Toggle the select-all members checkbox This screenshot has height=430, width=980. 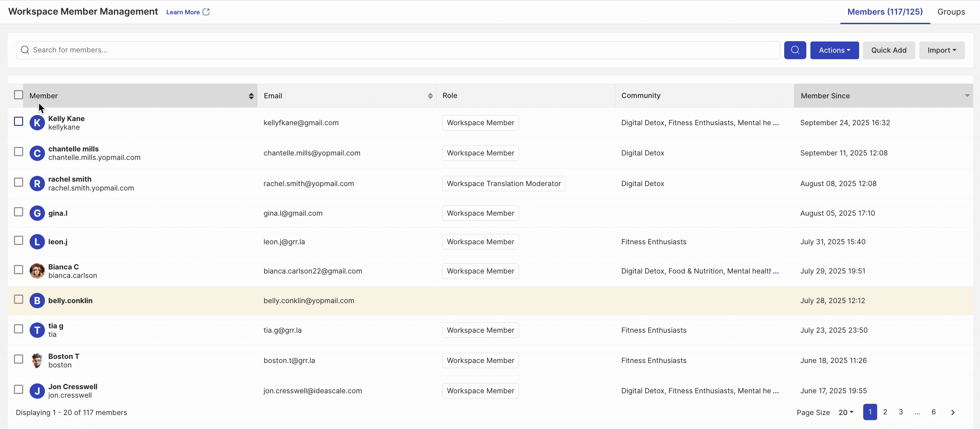click(18, 95)
